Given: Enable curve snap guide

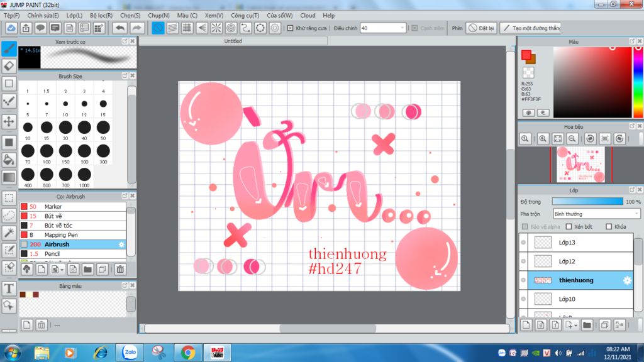Looking at the screenshot, I should (246, 28).
